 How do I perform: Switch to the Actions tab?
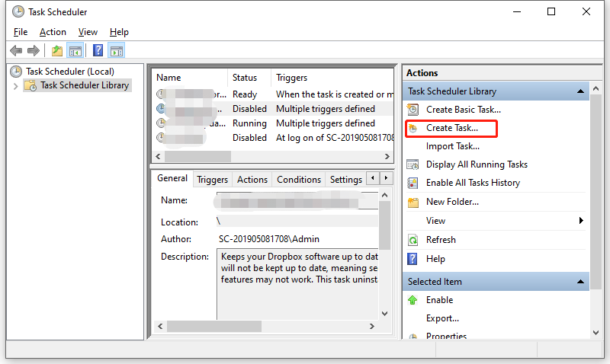click(x=252, y=180)
